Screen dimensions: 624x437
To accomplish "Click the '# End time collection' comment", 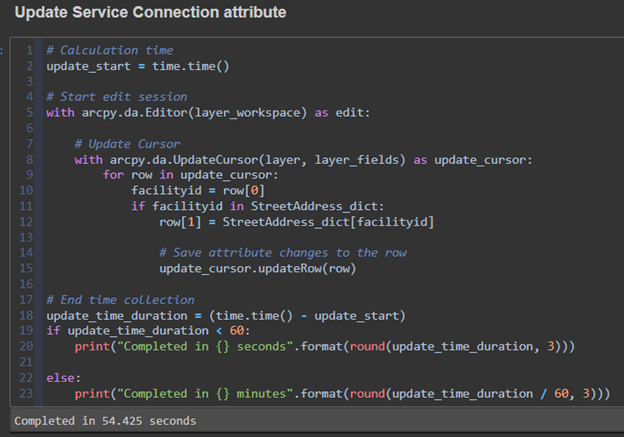I will (120, 299).
